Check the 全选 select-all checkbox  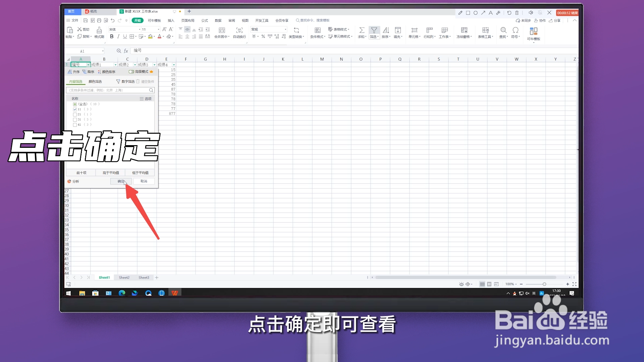click(75, 104)
